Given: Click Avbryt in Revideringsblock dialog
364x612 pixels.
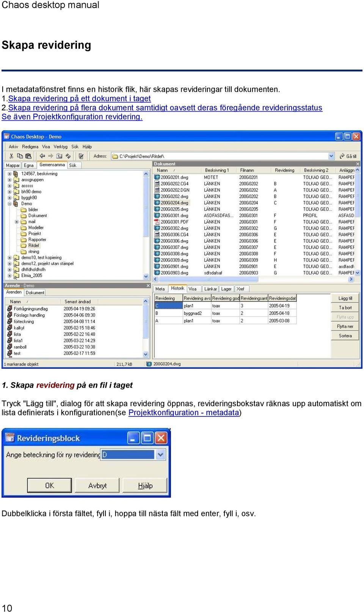Looking at the screenshot, I should click(x=97, y=485).
